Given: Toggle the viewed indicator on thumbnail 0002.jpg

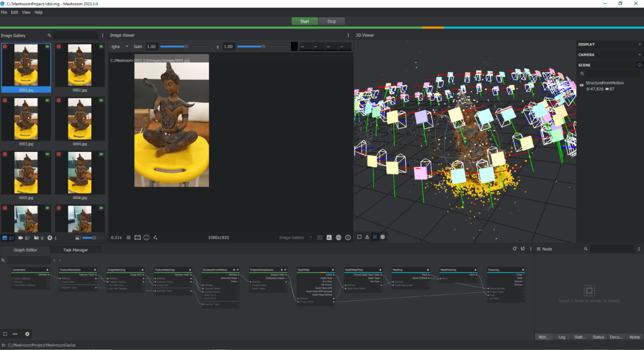Looking at the screenshot, I should tap(101, 47).
